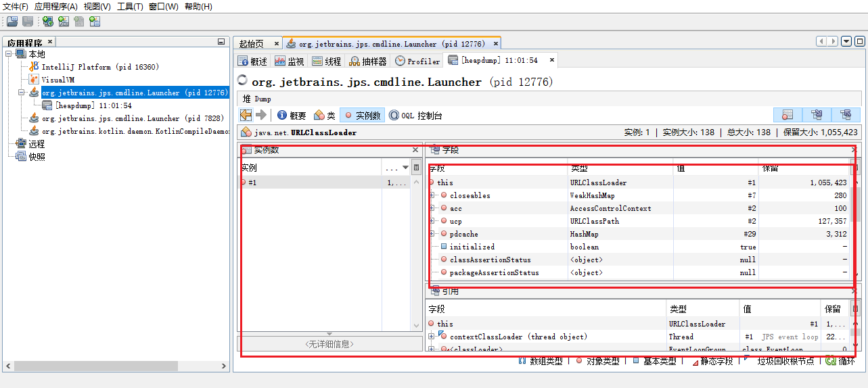Click the 类型 column header in fields
The width and height of the screenshot is (868, 388).
coord(620,168)
